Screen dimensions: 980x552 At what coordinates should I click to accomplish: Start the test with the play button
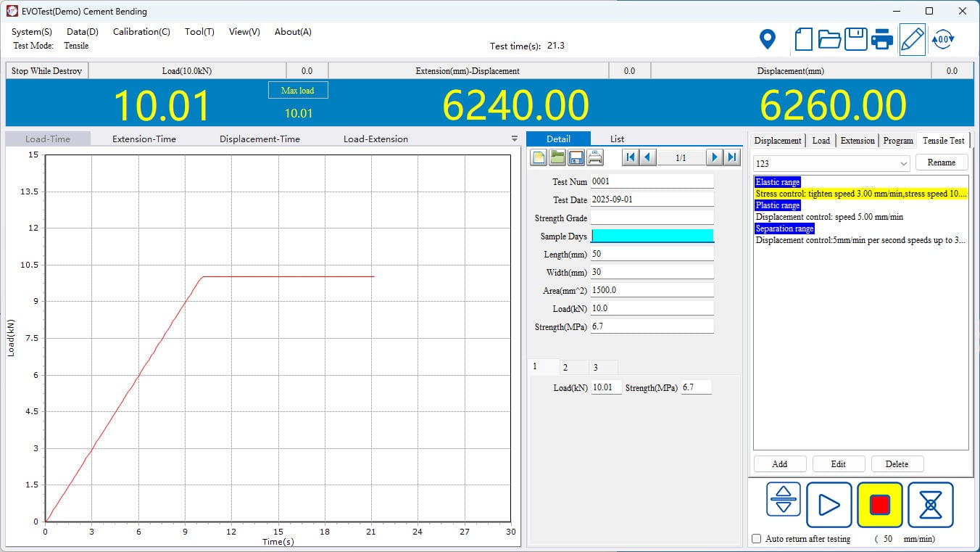(x=829, y=505)
